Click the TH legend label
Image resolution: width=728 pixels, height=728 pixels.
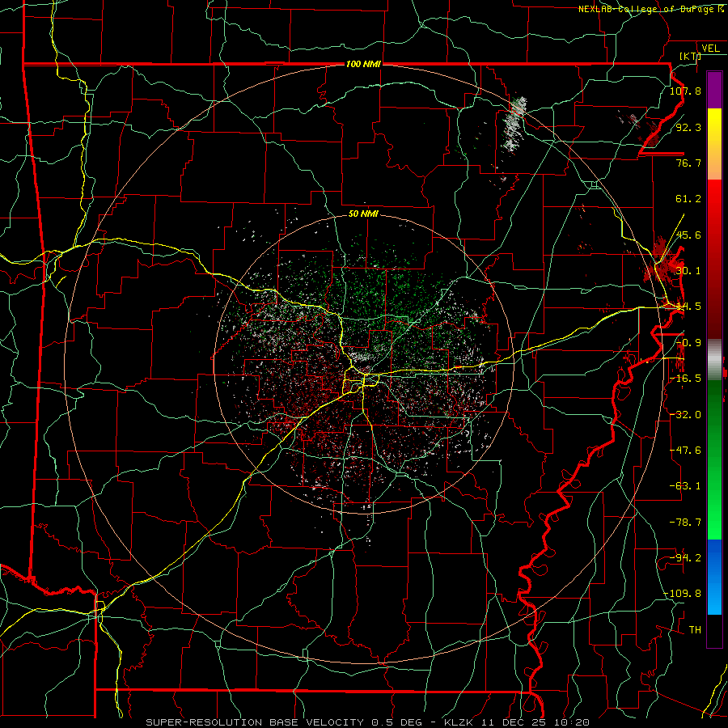coord(695,630)
